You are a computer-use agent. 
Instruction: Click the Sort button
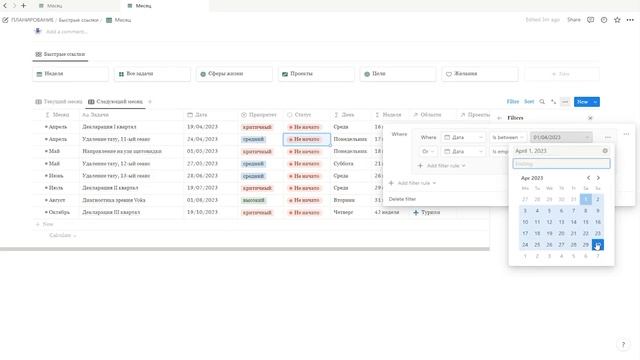tap(529, 102)
